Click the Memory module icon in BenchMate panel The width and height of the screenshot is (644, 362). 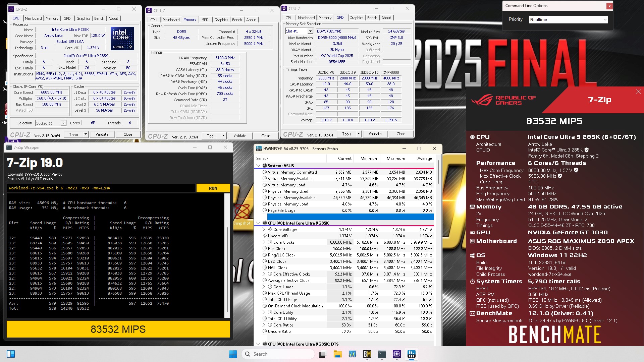472,207
